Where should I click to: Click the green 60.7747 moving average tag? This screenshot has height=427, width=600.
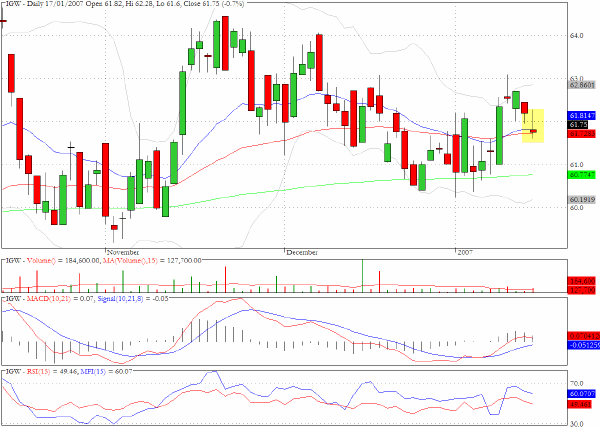[582, 175]
